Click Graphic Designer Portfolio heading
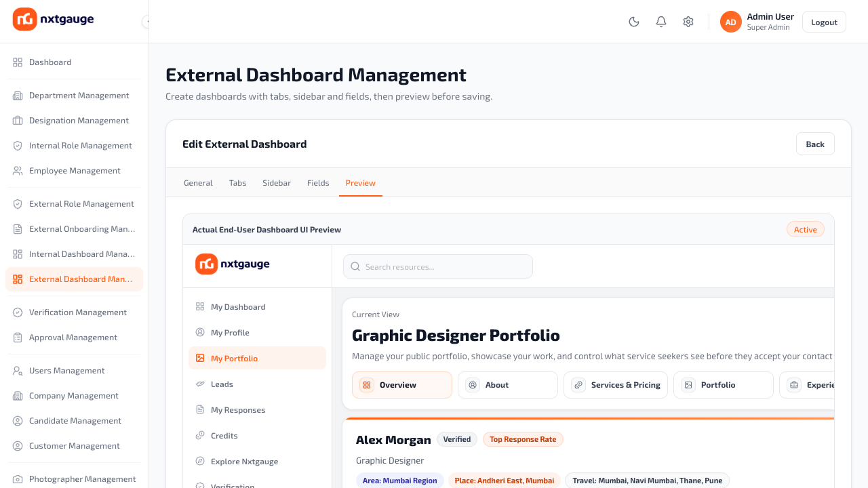The height and width of the screenshot is (488, 868). point(456,335)
